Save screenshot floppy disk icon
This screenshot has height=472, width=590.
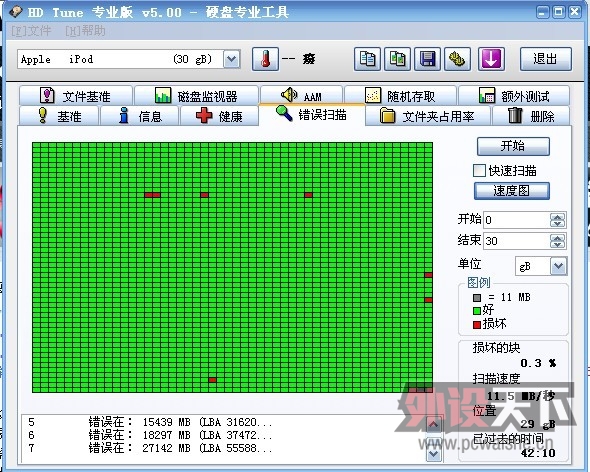coord(427,59)
